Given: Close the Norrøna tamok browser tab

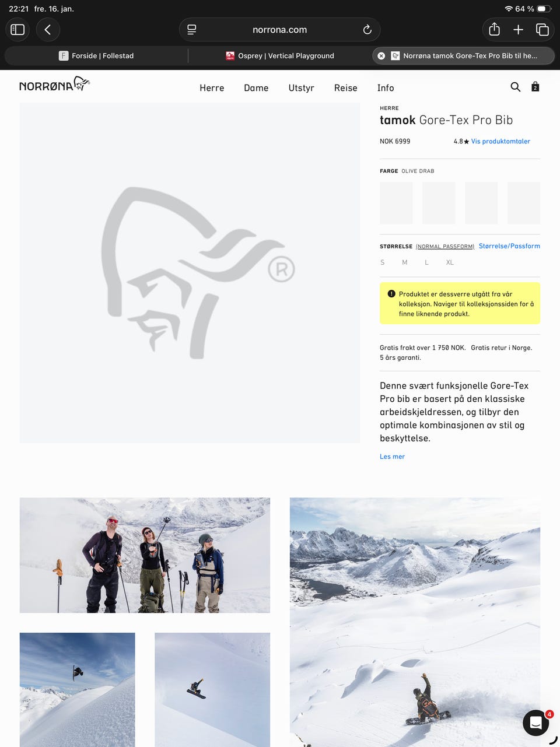Looking at the screenshot, I should (381, 56).
